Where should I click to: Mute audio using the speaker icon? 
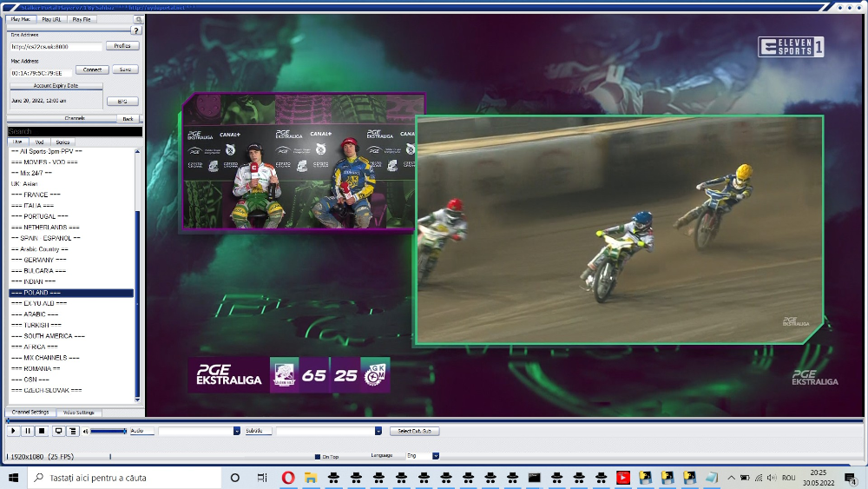[x=86, y=431]
